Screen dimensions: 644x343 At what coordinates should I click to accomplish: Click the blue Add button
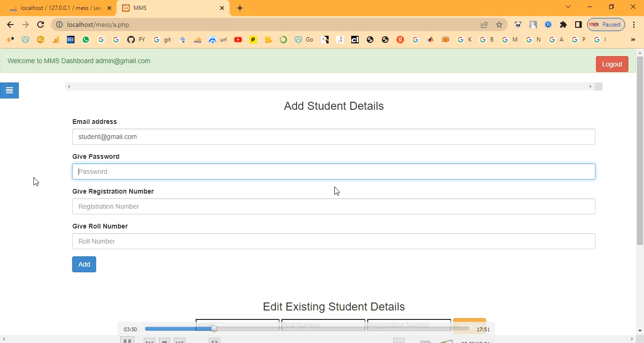(84, 264)
